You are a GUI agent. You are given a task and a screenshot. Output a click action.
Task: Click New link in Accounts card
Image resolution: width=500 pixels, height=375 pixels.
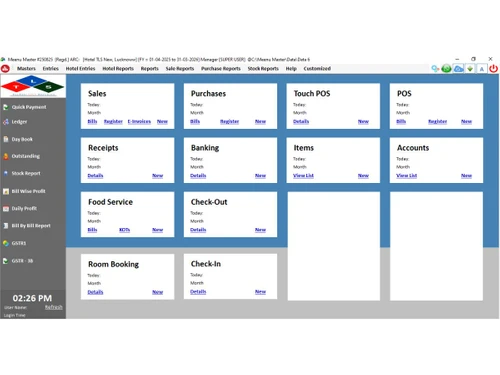click(466, 175)
